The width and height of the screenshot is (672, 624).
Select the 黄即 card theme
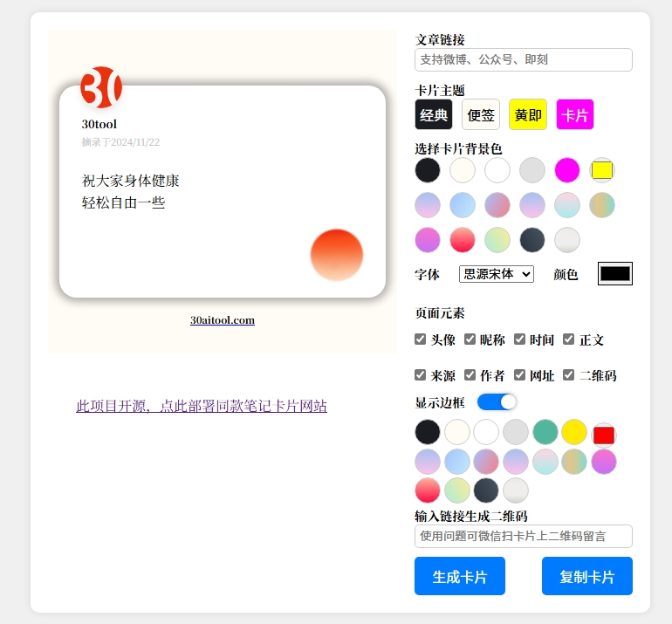528,114
